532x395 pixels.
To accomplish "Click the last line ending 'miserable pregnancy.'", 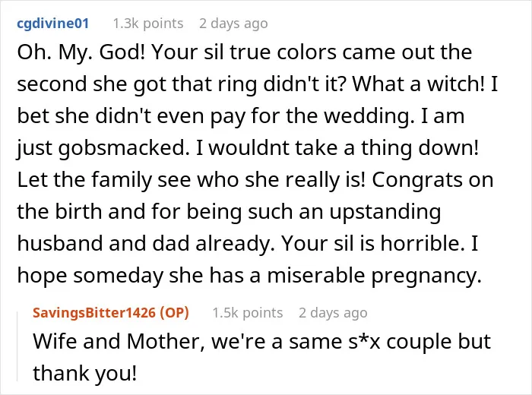I will pos(249,275).
